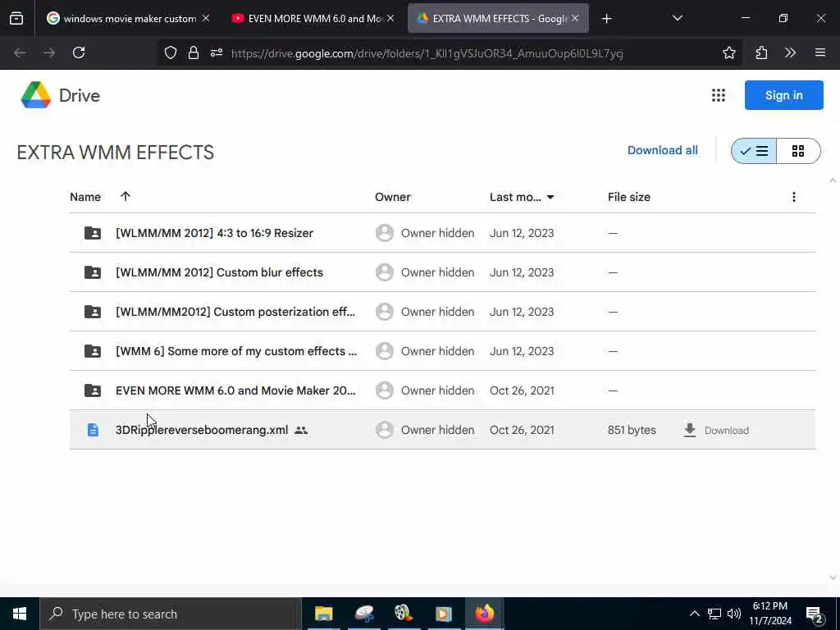
Task: Toggle name sort order with the arrow
Action: tap(126, 197)
